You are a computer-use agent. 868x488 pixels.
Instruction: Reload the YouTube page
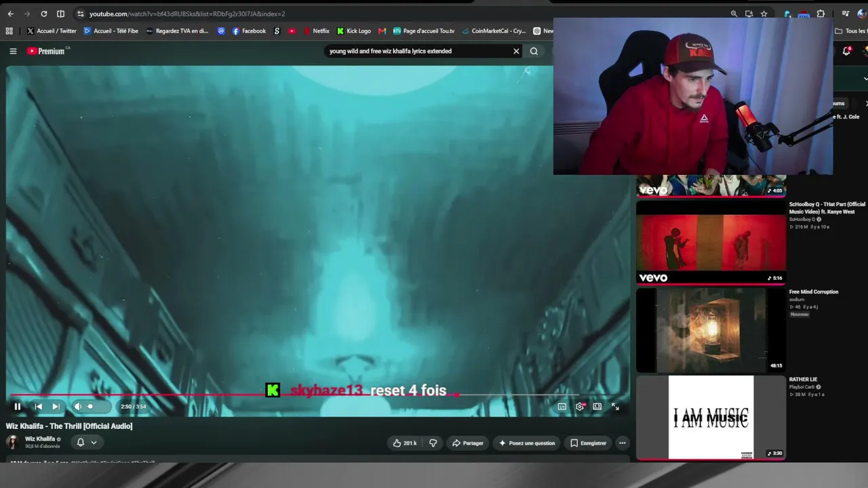click(44, 14)
